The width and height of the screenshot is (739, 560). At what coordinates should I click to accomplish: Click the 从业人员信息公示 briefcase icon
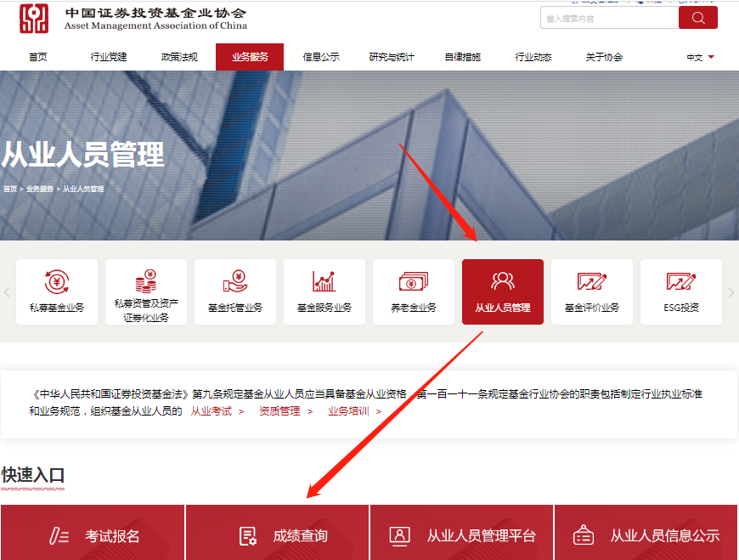coord(584,535)
